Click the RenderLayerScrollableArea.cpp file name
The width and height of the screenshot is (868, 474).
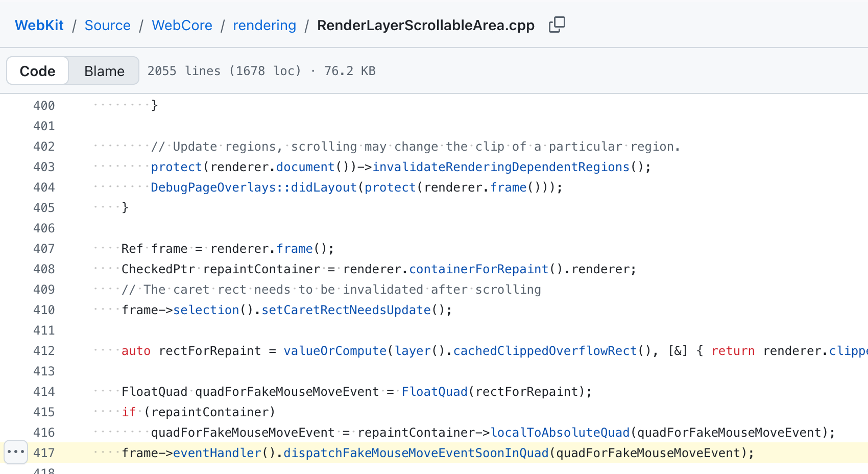pyautogui.click(x=426, y=25)
